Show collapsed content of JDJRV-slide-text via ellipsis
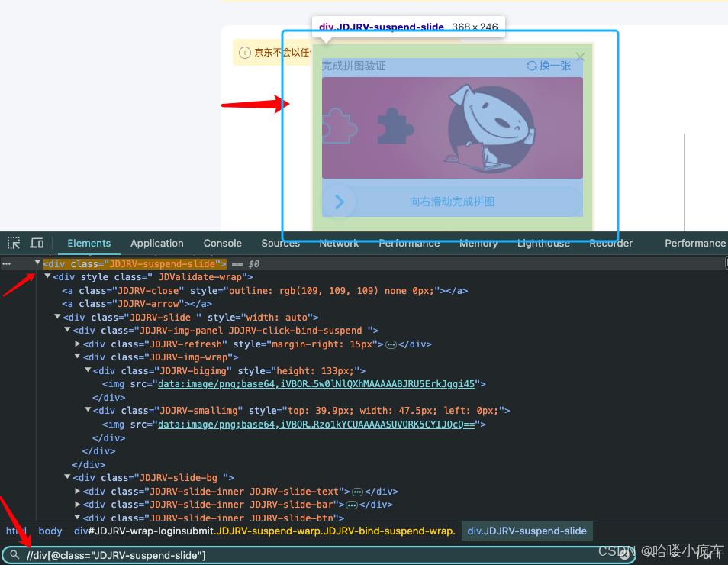 point(357,492)
